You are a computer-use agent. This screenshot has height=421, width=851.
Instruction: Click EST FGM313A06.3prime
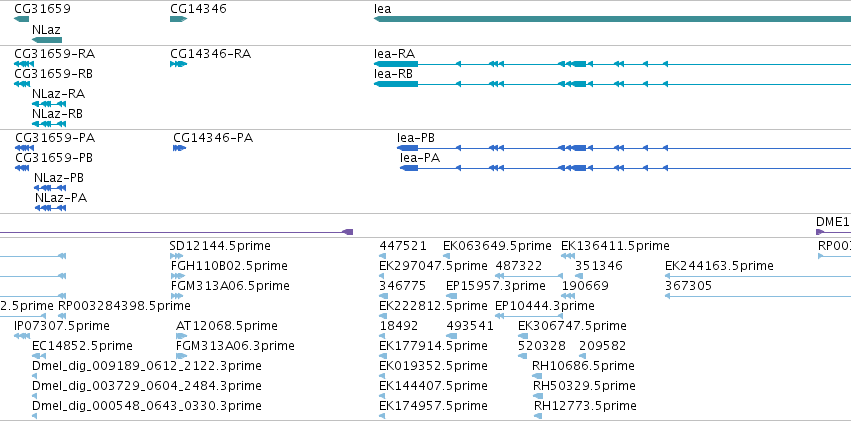coord(235,346)
